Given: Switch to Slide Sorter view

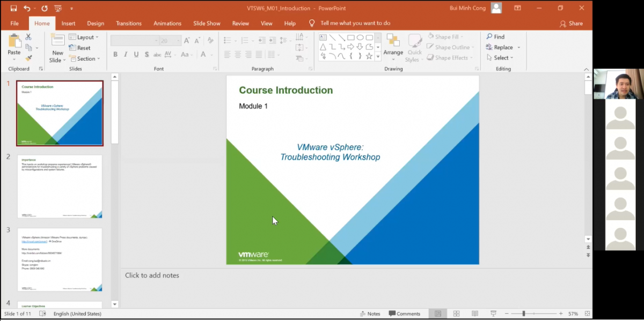Looking at the screenshot, I should (x=456, y=313).
